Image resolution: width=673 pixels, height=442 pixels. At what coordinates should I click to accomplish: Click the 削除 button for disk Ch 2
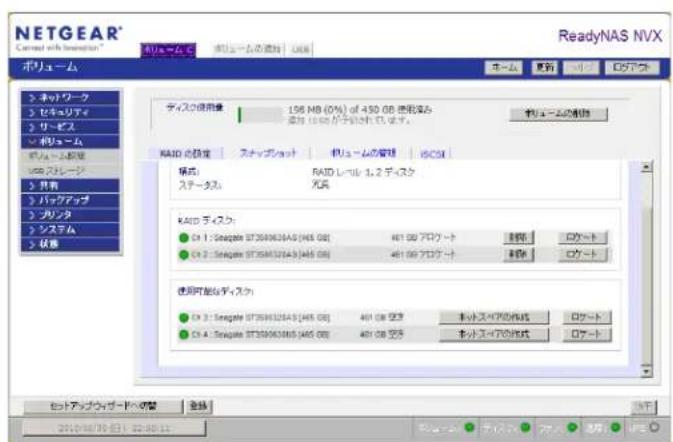[518, 254]
